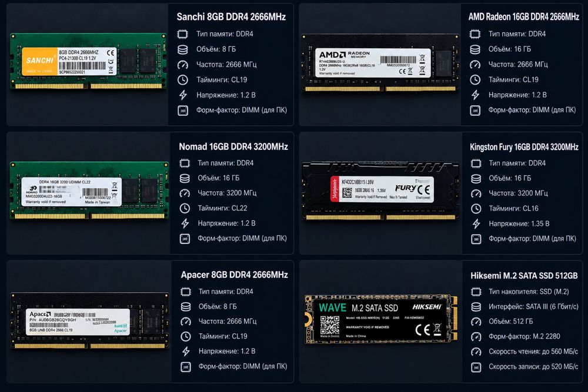Click 'Напряжение: 1.35 В' in Kingston card
Viewport: 588px width, 392px height.
[x=519, y=224]
